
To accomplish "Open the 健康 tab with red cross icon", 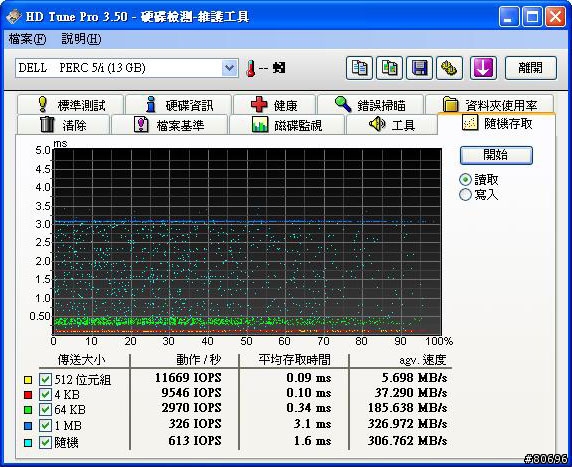I will click(x=274, y=105).
